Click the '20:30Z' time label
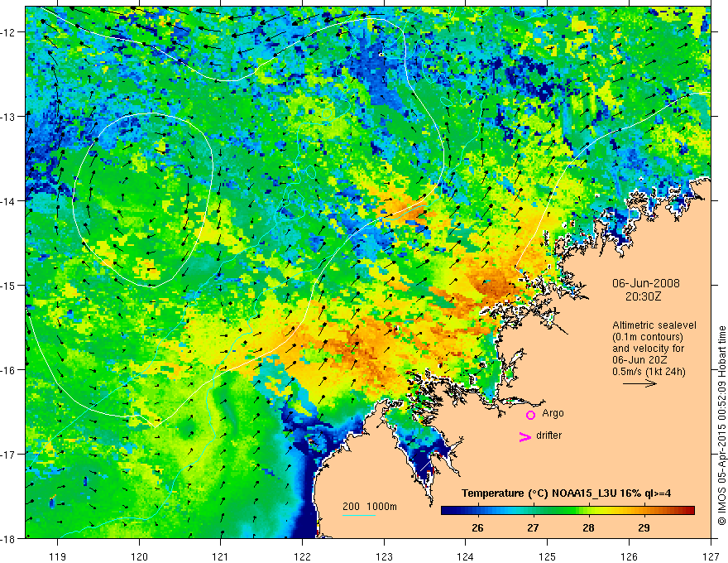 643,296
